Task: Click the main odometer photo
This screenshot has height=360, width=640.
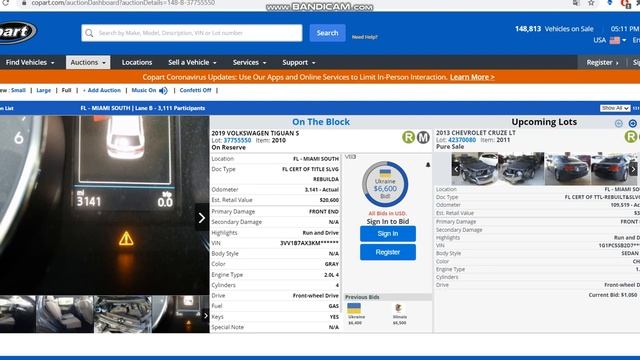Action: pos(104,205)
